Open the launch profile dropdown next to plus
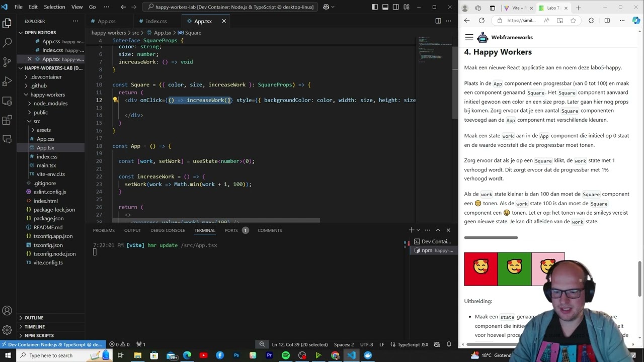Screen dimensions: 644x362 [x=419, y=230]
